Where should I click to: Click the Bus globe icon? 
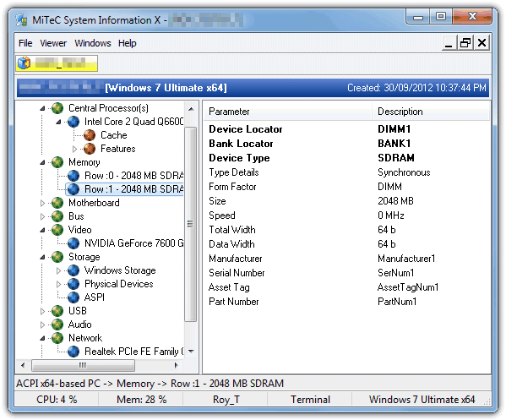[57, 216]
